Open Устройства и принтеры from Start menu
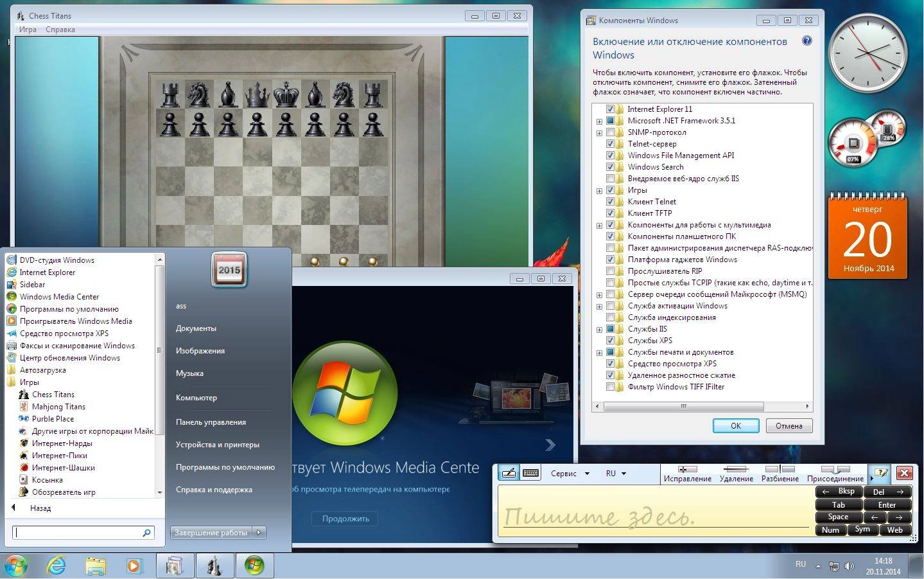This screenshot has width=924, height=579. (x=218, y=445)
